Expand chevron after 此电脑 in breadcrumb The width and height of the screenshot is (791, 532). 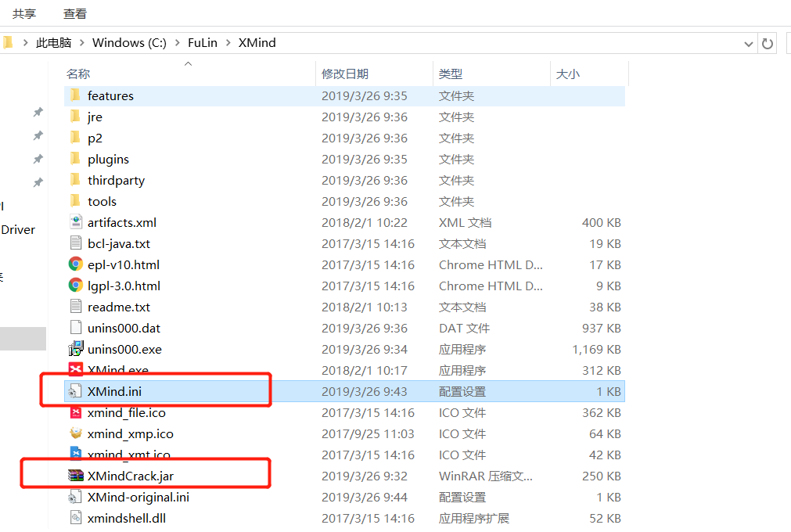(x=81, y=43)
